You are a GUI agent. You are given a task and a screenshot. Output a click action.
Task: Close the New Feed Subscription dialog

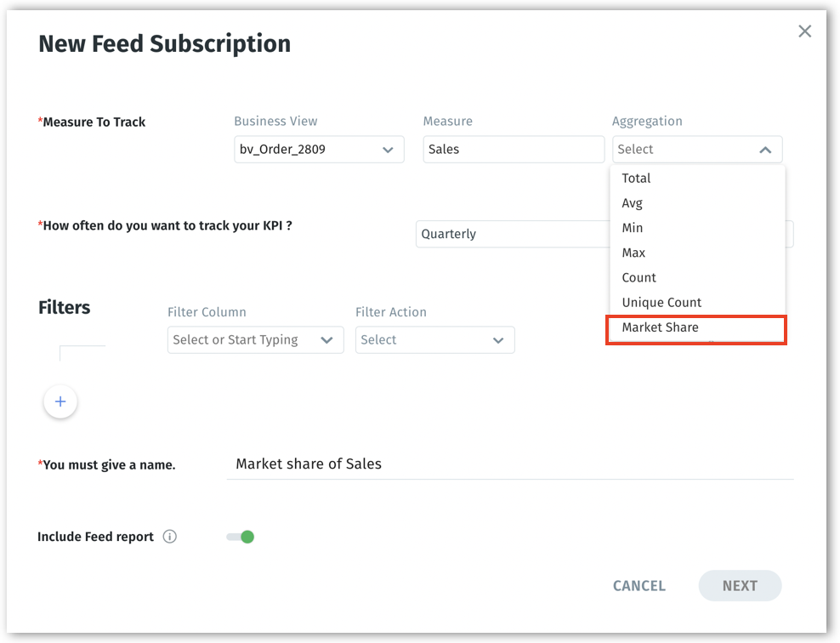click(x=804, y=31)
